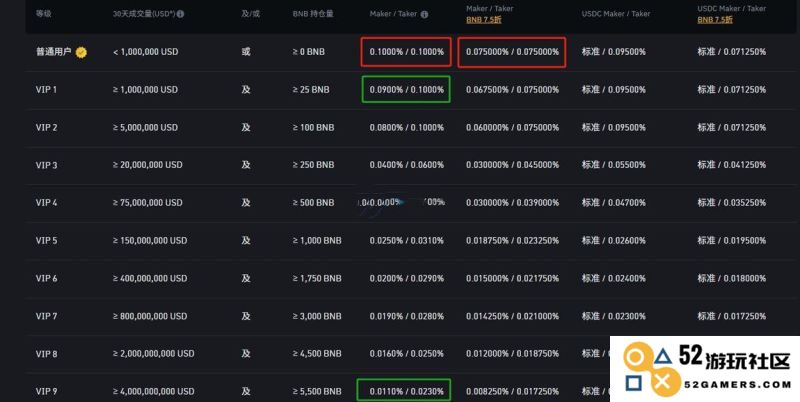The width and height of the screenshot is (800, 402).
Task: Select the 0.0250% / 0.0310% fee cell
Action: tap(407, 240)
